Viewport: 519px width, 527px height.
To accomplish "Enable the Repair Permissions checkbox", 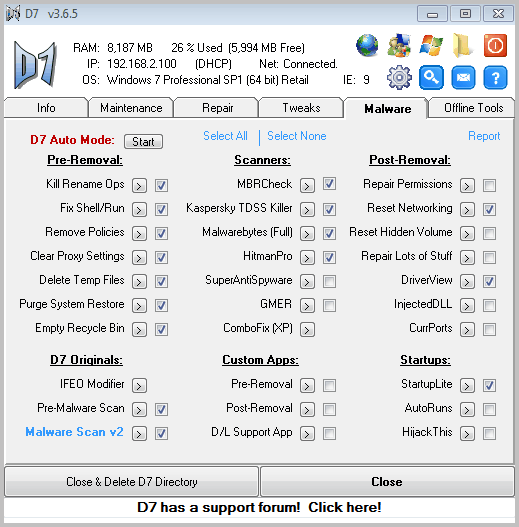I will click(489, 185).
